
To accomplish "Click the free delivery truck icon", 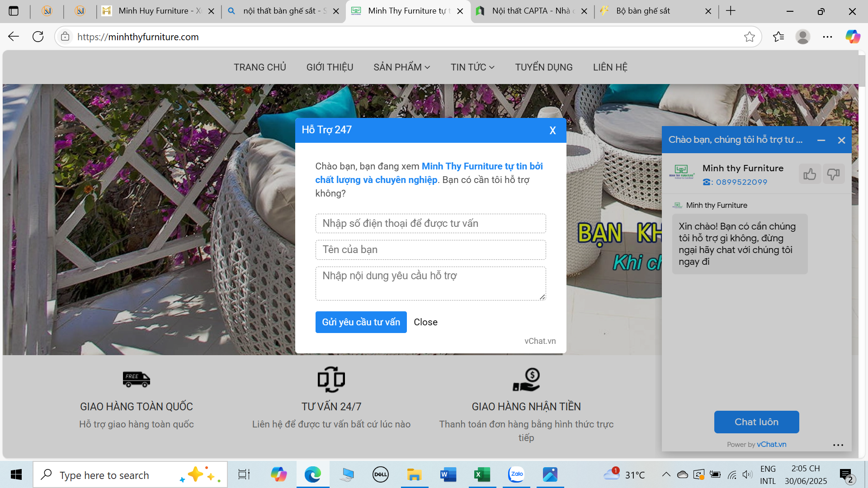I will [x=137, y=380].
